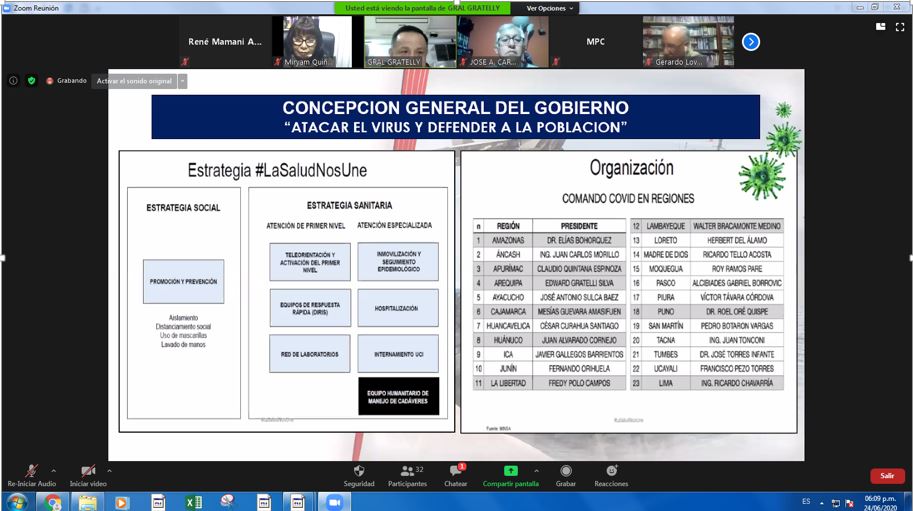Open the Participantes panel
The image size is (913, 511).
click(x=406, y=470)
